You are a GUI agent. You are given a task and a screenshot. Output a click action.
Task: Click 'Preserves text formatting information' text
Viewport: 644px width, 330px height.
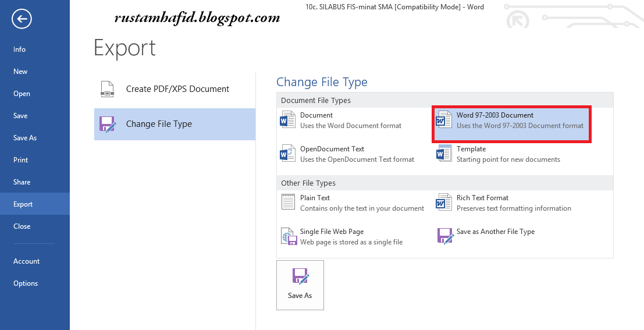tap(514, 208)
